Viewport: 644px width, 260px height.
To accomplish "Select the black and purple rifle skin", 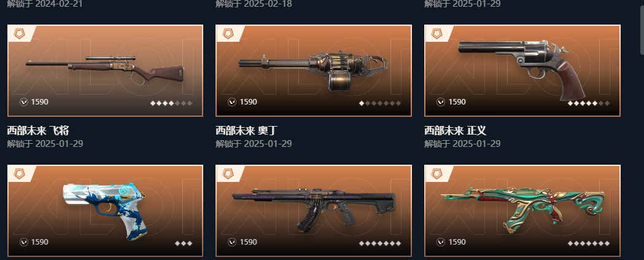I will coord(314,211).
